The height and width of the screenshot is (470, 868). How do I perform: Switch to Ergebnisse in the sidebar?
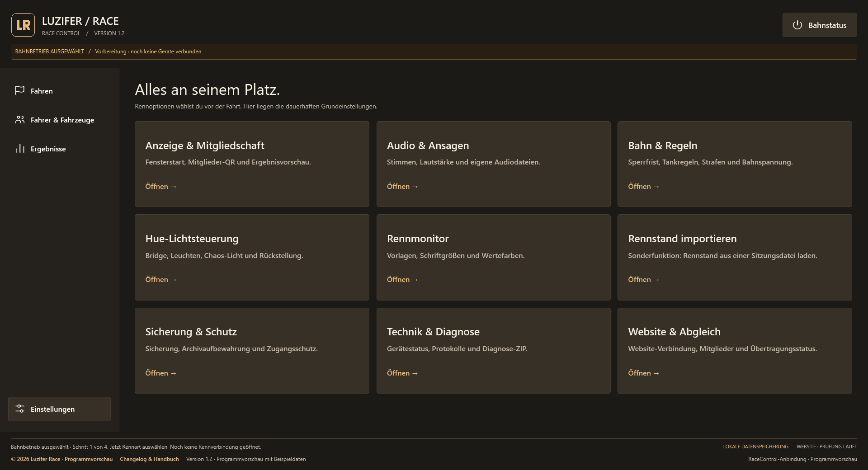(59, 149)
